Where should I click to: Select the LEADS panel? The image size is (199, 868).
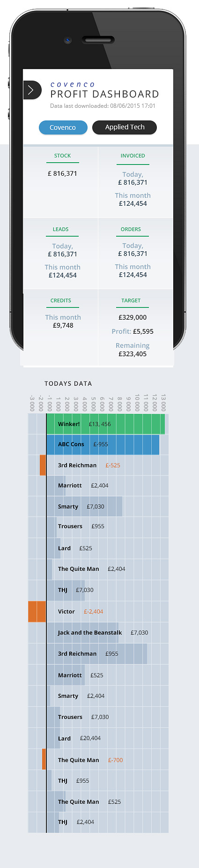(60, 254)
